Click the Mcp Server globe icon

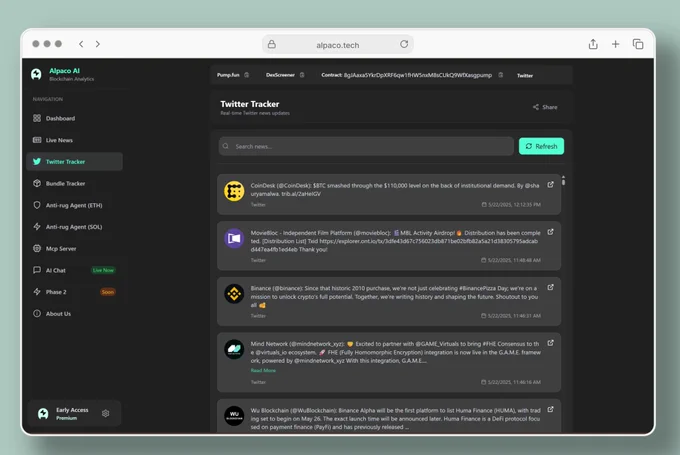point(37,248)
